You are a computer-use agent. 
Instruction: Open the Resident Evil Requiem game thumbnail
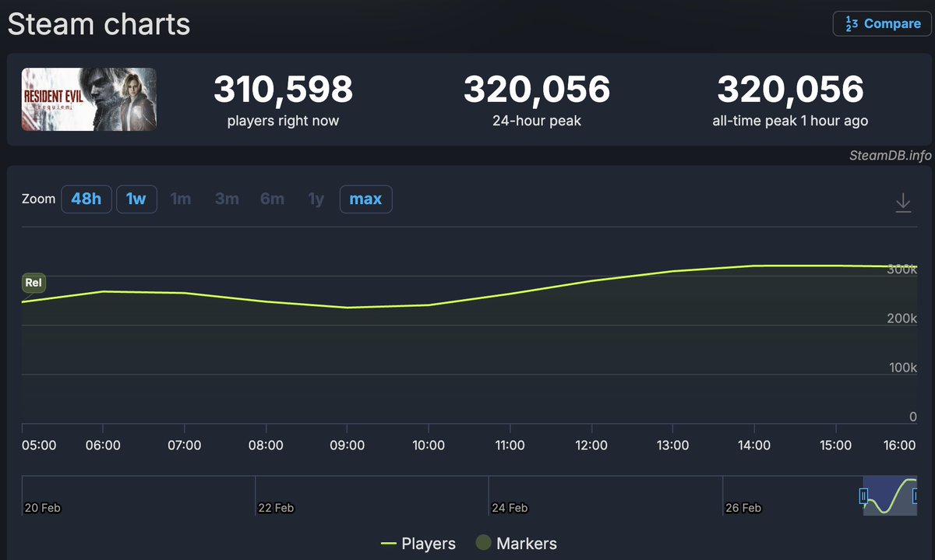coord(89,99)
